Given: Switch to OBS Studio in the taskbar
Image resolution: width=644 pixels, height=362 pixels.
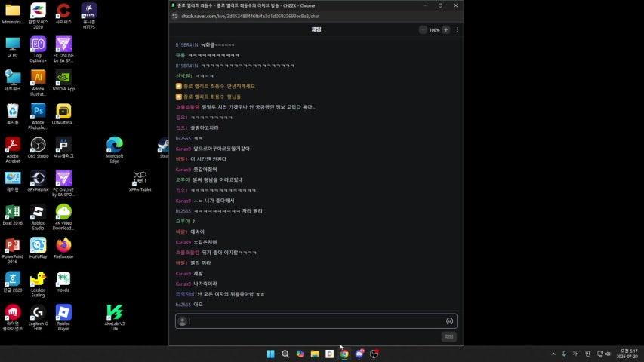Looking at the screenshot, I should [x=374, y=354].
